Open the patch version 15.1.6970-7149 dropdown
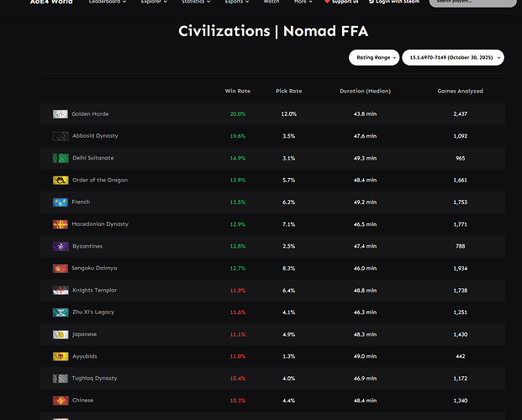The width and height of the screenshot is (522, 420). click(x=452, y=57)
